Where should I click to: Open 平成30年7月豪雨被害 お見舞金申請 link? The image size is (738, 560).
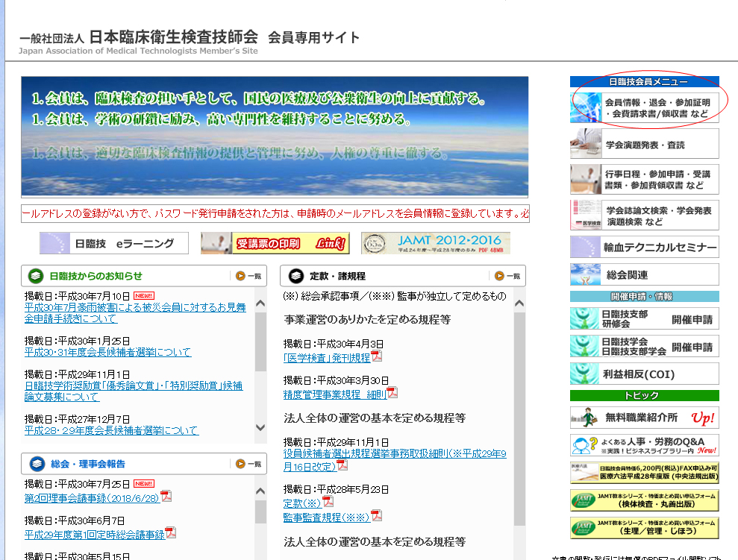(134, 312)
